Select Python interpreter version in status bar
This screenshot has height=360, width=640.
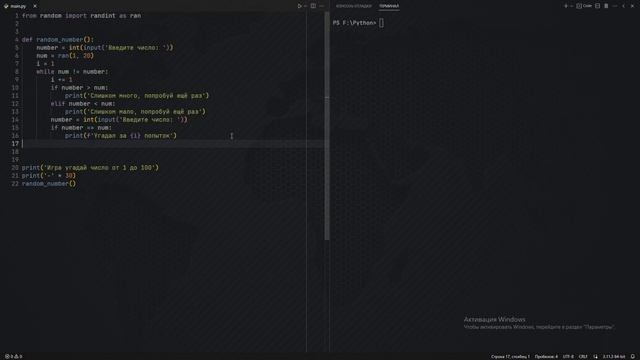[614, 356]
